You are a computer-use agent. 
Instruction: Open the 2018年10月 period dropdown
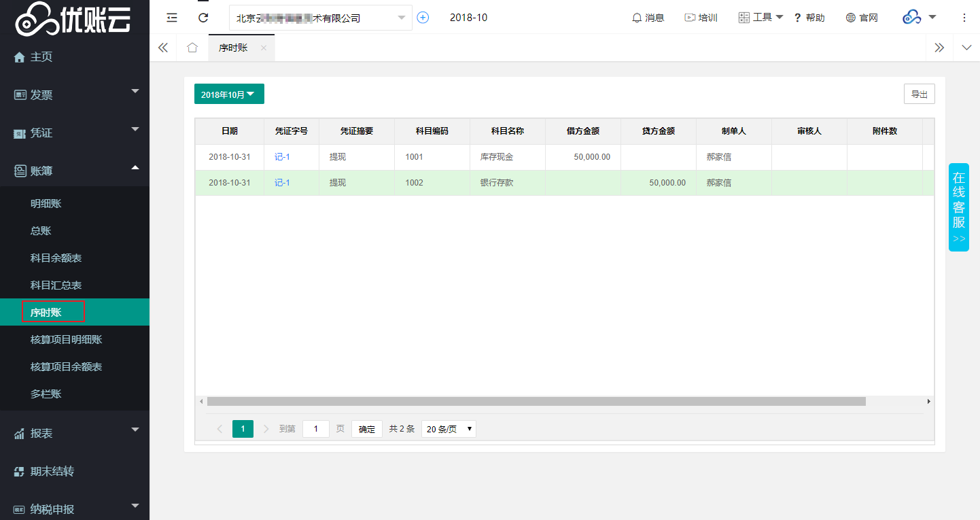pos(229,94)
